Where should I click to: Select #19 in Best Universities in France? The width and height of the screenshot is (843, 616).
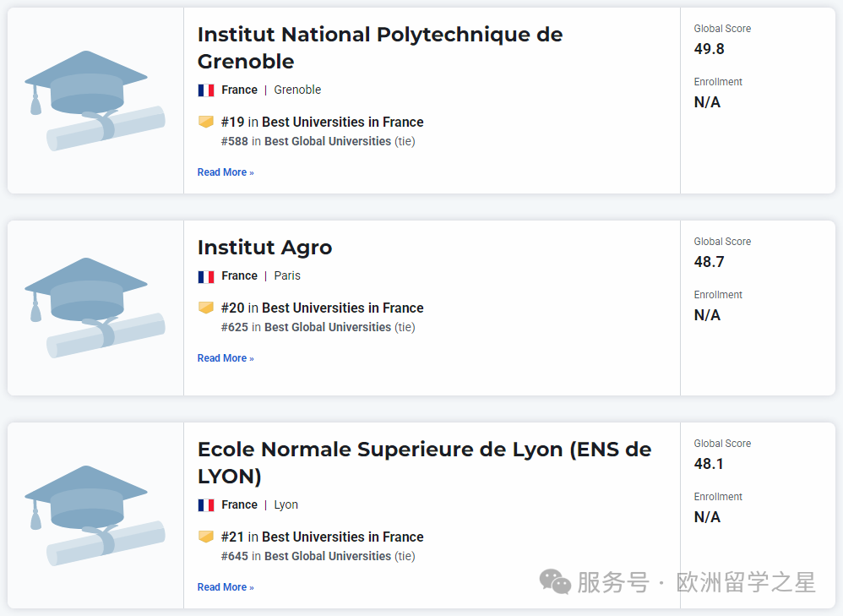[x=322, y=123]
